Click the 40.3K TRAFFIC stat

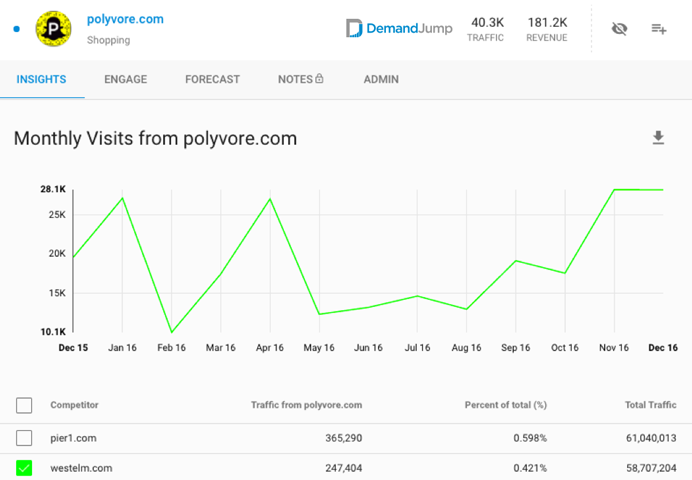tap(487, 30)
